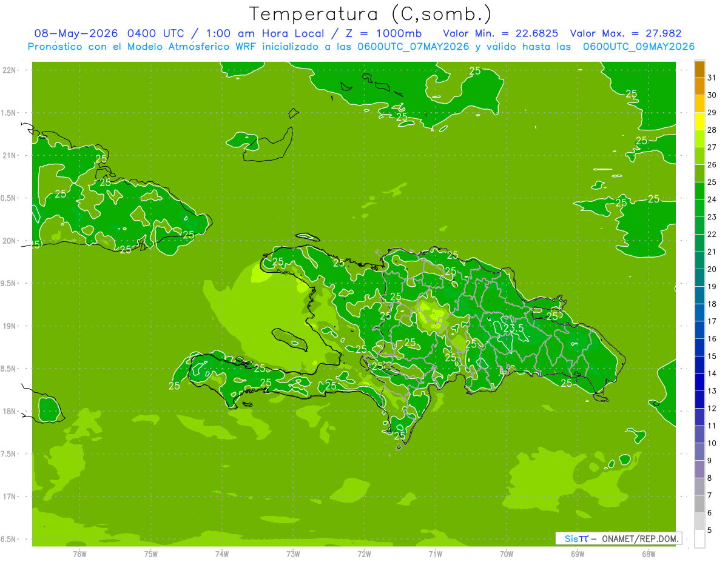Viewport: 728px width, 562px height.
Task: Click the teal 19 degree legend swatch
Action: point(699,278)
